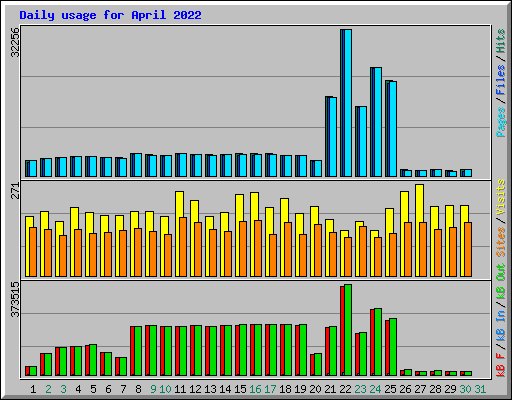Click day 15 on the x-axis

(x=240, y=389)
